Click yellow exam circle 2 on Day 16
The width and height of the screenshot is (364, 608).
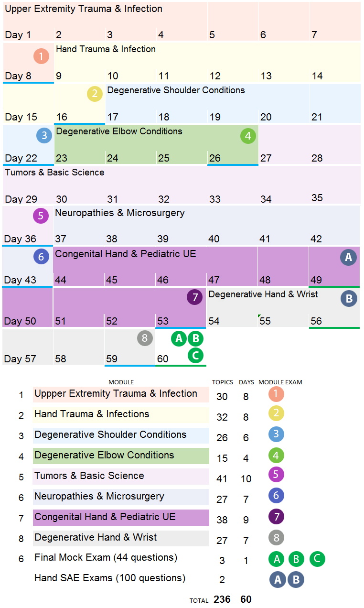(95, 94)
